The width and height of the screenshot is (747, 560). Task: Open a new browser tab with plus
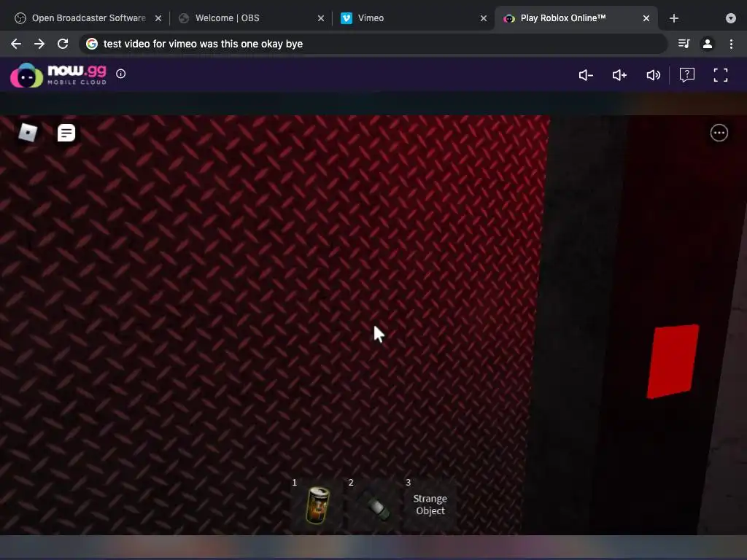pyautogui.click(x=673, y=18)
